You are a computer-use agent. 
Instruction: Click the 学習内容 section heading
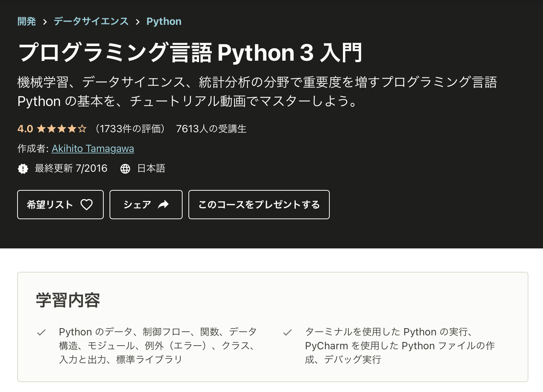click(68, 300)
